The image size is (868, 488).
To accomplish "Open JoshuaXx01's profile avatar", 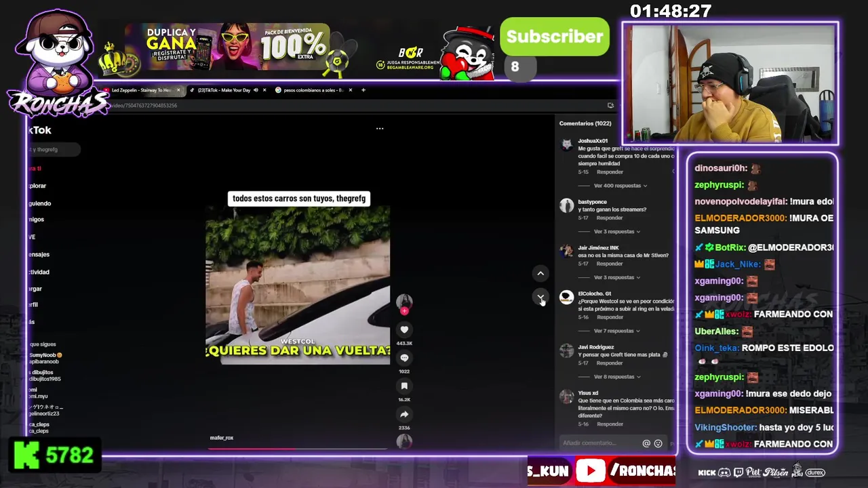I will [x=566, y=144].
